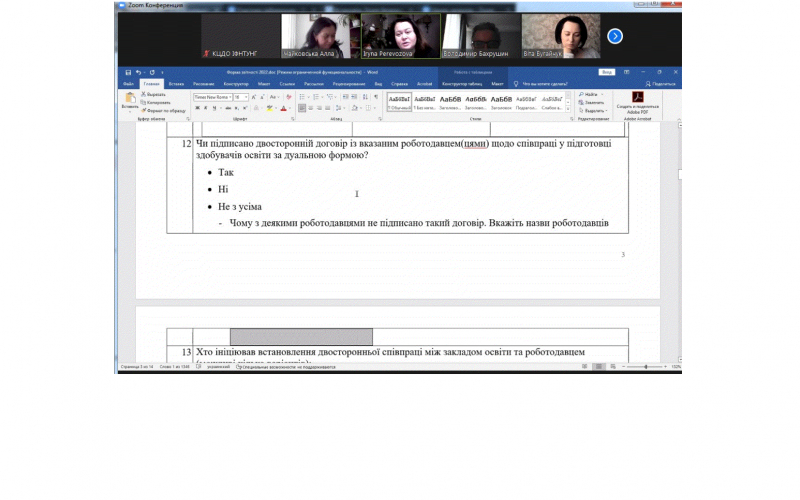This screenshot has width=800, height=500.
Task: Switch to the Ссылки ribbon tab
Action: [287, 84]
